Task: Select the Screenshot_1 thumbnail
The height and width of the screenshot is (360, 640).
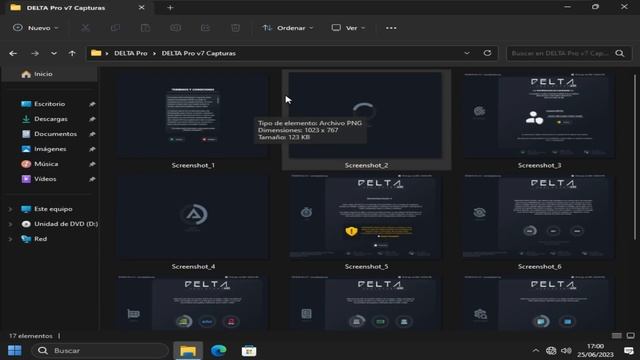Action: coord(193,116)
